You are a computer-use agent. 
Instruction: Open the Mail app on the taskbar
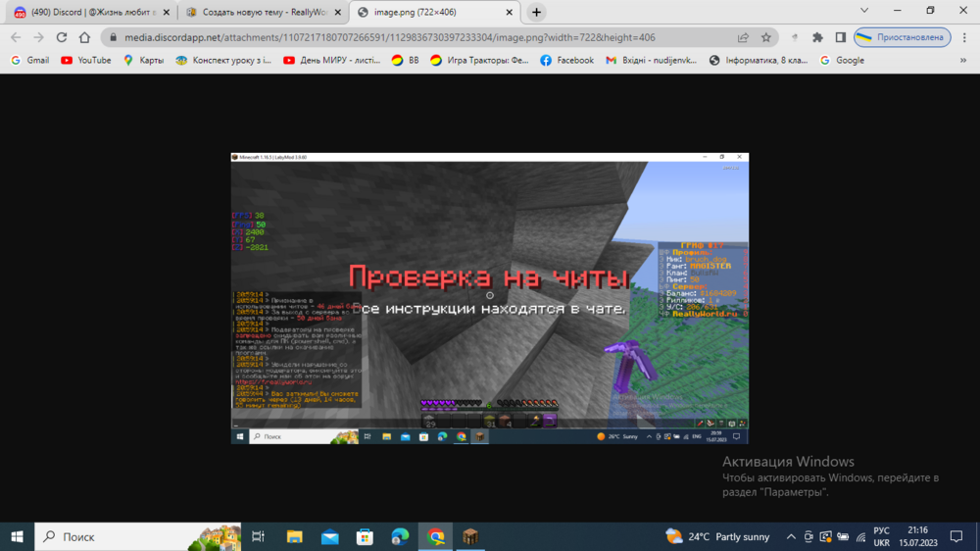[330, 536]
